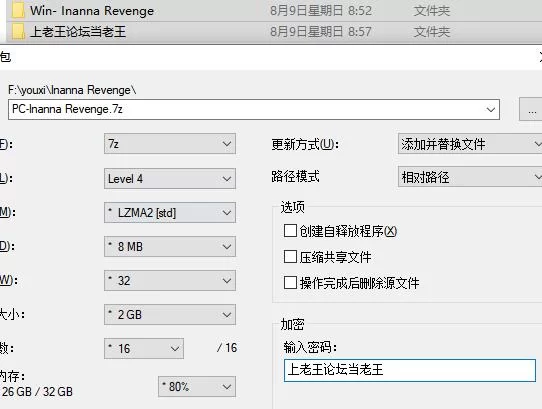Click the 路径模式 label
Screen dimensions: 542x409
295,176
